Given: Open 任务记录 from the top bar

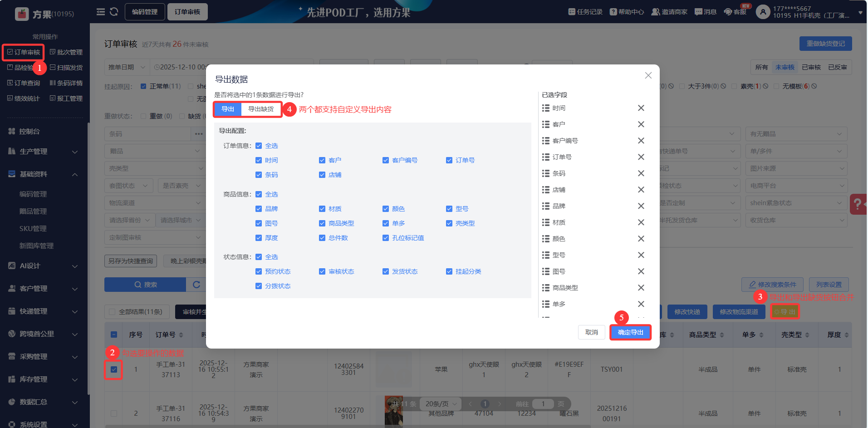Looking at the screenshot, I should pos(585,12).
